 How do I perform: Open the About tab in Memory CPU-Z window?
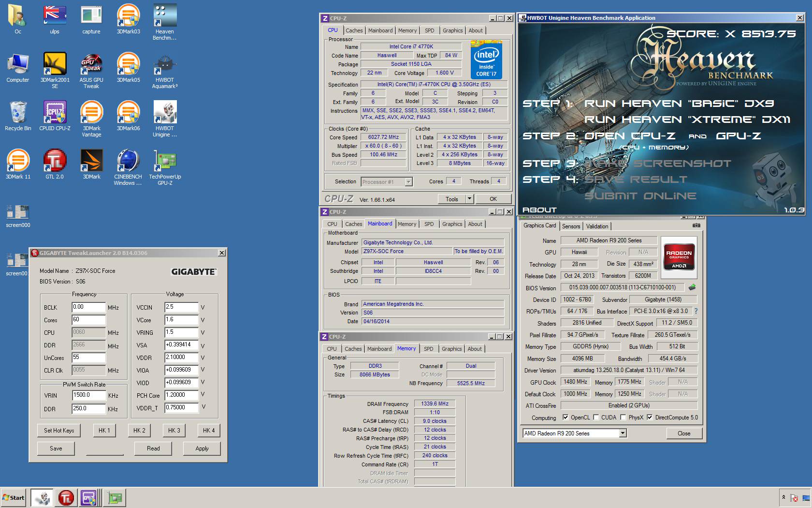tap(475, 349)
